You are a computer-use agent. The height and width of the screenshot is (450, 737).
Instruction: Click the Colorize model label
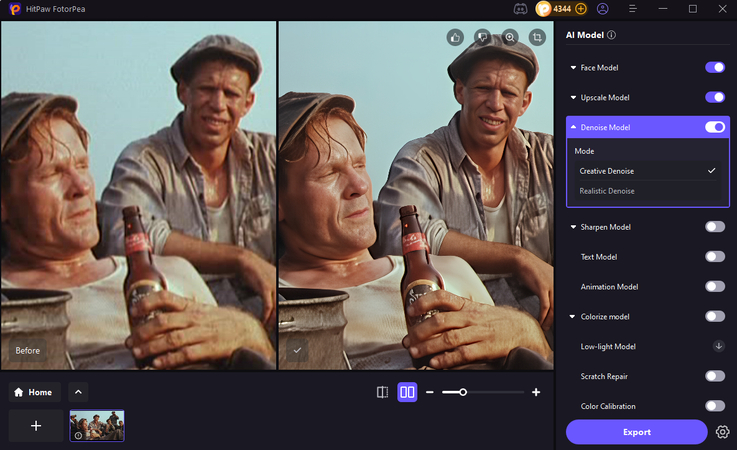(605, 316)
